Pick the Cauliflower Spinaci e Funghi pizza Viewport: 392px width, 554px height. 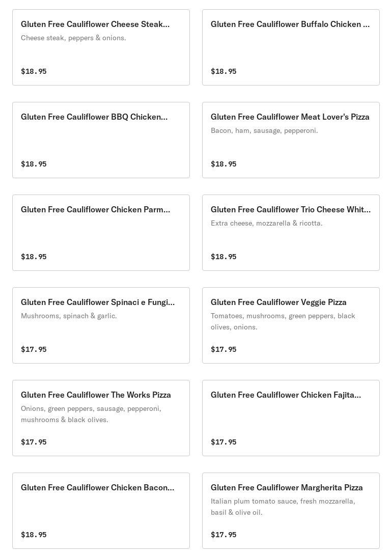pyautogui.click(x=97, y=302)
